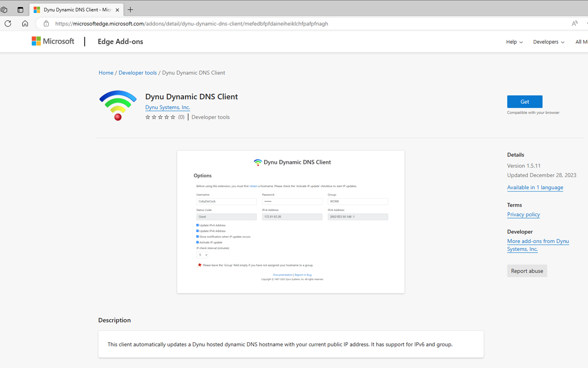Open Available in 1 language link

[535, 187]
